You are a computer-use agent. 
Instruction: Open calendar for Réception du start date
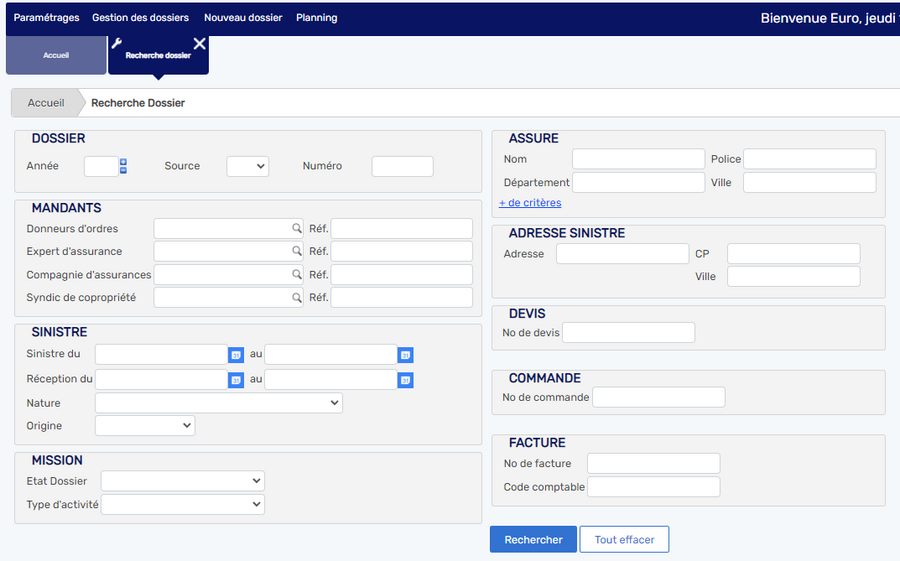[236, 380]
